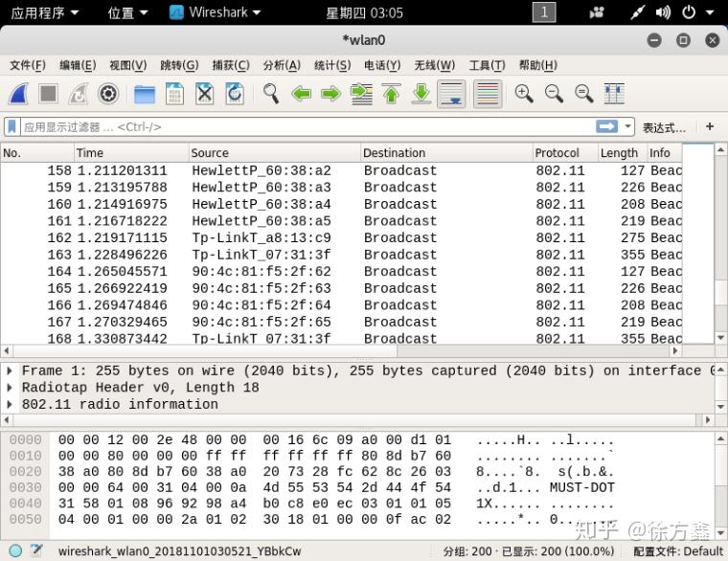This screenshot has height=561, width=728.
Task: Jump to the first packet icon
Action: coord(392,94)
